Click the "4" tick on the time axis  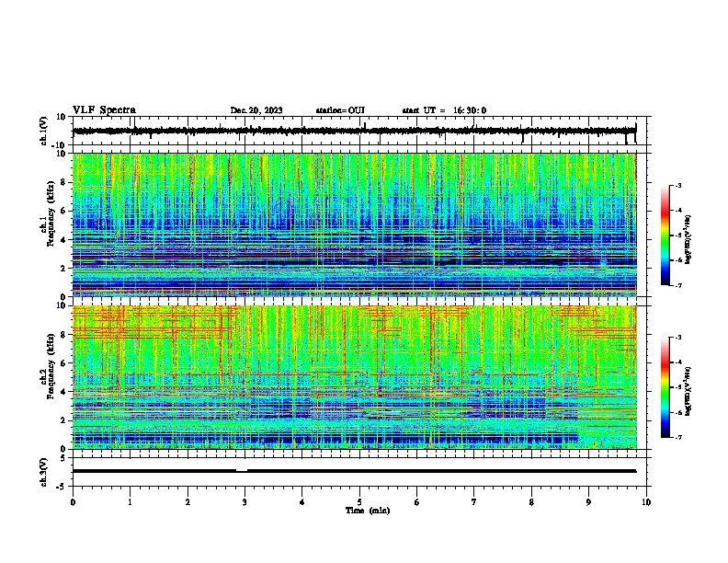coord(302,502)
